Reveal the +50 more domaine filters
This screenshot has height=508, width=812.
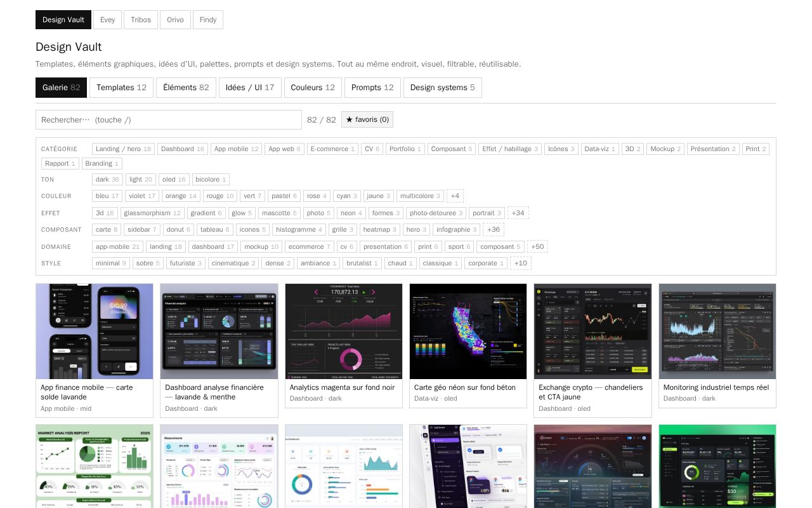537,247
